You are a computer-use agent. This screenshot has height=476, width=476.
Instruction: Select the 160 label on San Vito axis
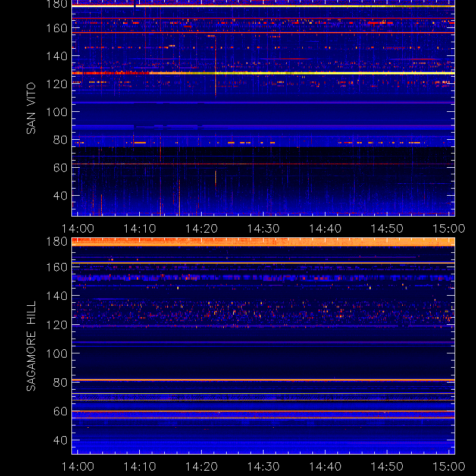click(x=57, y=28)
